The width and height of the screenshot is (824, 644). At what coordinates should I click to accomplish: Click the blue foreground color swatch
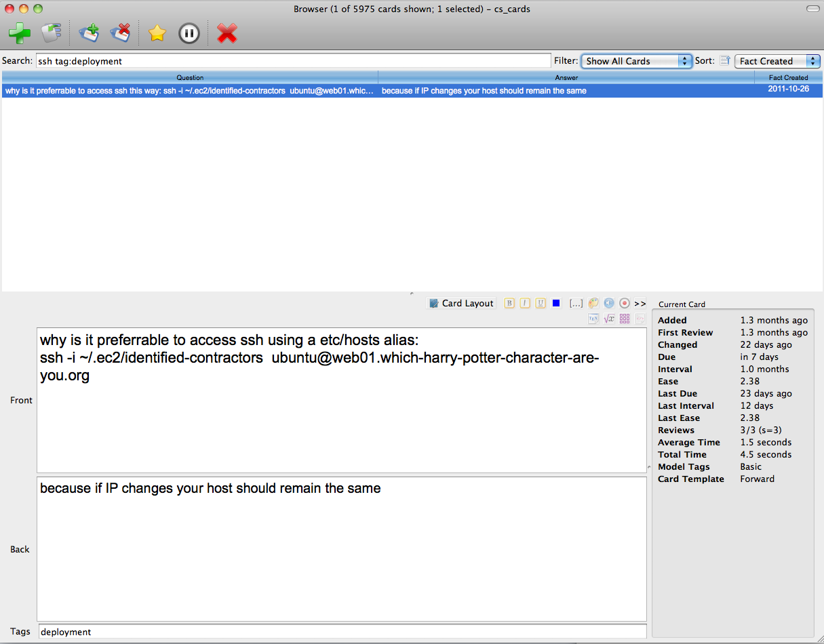556,303
